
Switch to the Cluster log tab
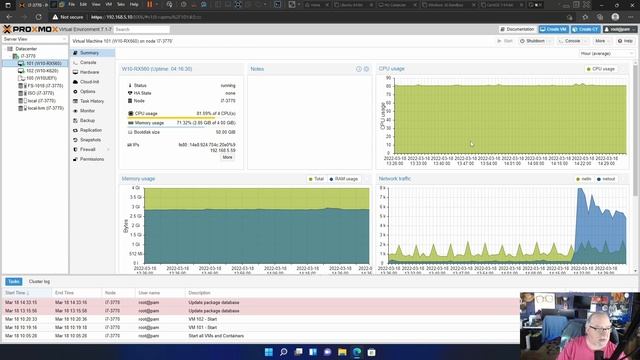(x=39, y=282)
